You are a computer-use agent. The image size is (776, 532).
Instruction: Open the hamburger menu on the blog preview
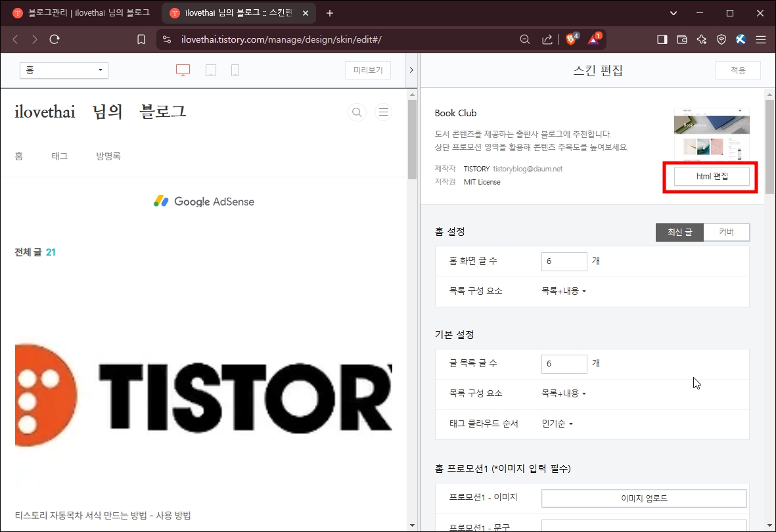coord(384,112)
